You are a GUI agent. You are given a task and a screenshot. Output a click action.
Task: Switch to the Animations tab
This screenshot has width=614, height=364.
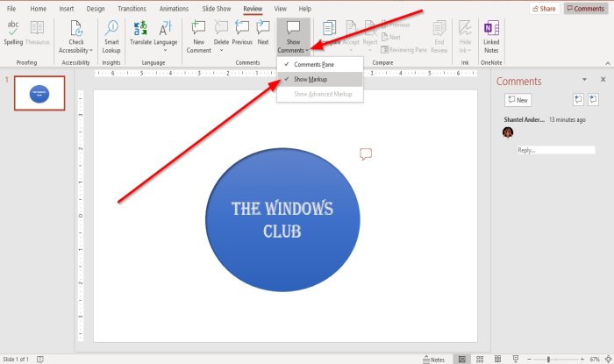pyautogui.click(x=174, y=9)
